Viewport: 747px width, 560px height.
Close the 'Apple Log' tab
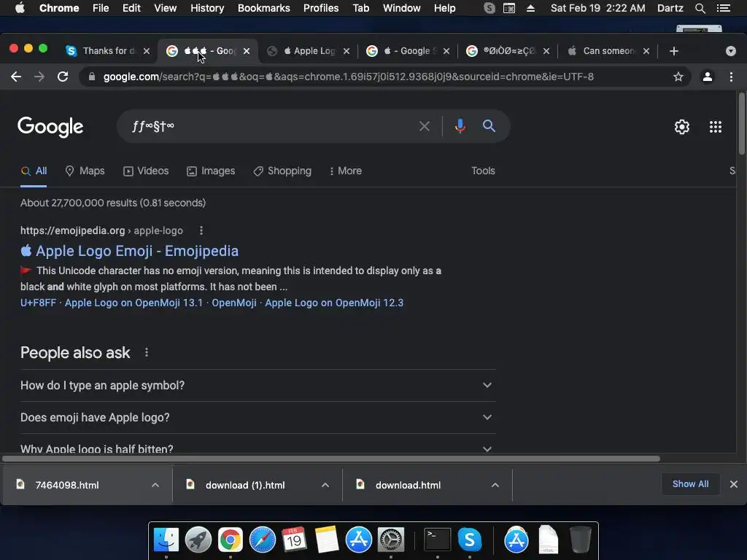347,51
